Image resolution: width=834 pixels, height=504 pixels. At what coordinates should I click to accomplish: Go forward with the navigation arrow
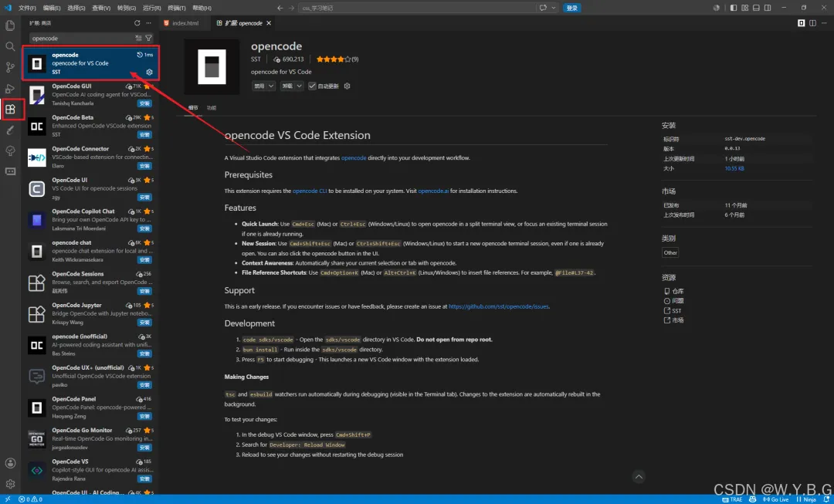coord(291,8)
